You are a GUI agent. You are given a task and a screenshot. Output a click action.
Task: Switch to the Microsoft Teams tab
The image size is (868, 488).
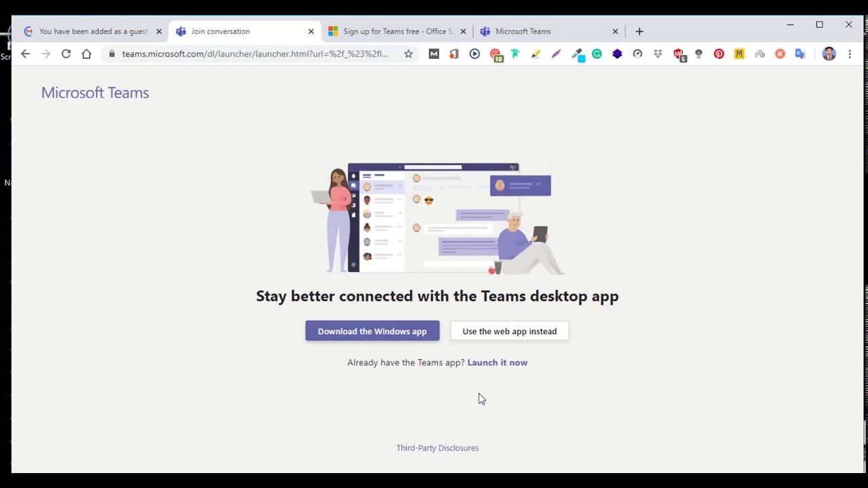pos(549,31)
